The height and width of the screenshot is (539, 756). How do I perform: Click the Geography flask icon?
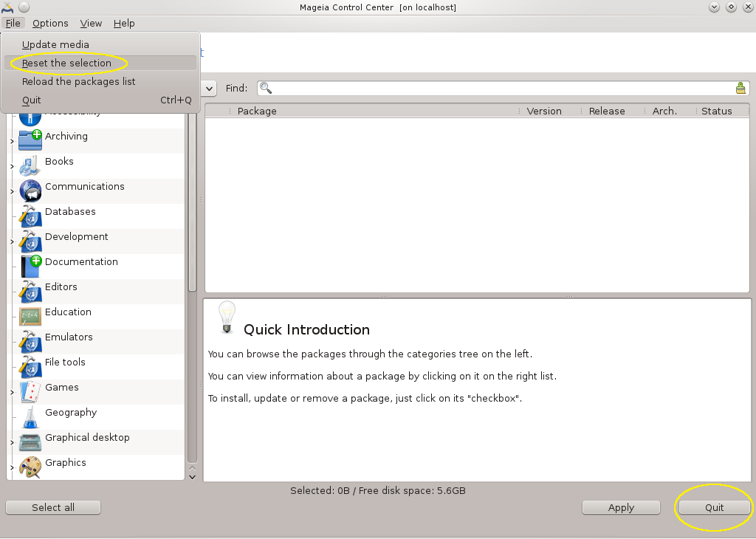pyautogui.click(x=30, y=416)
